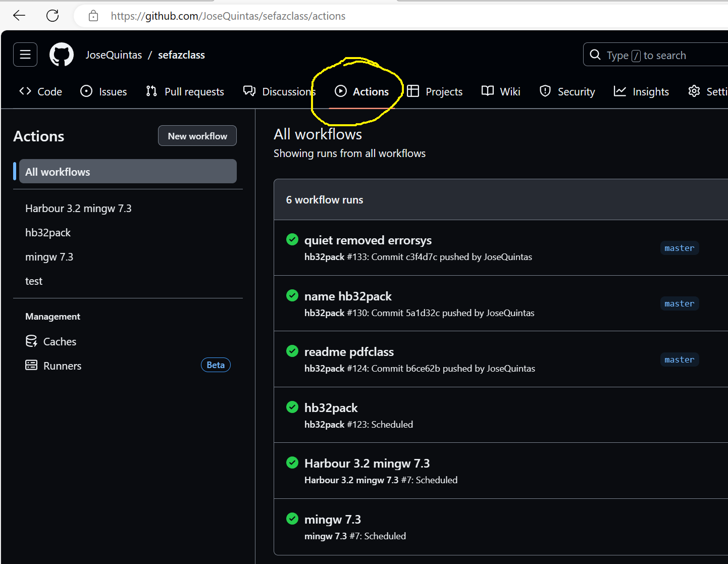The height and width of the screenshot is (564, 728).
Task: Click the Caches database icon
Action: [31, 341]
